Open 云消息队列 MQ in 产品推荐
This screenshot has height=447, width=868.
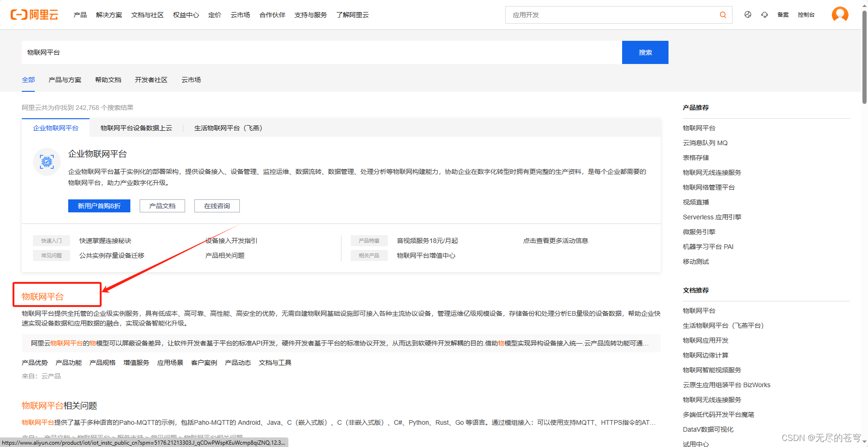(705, 143)
